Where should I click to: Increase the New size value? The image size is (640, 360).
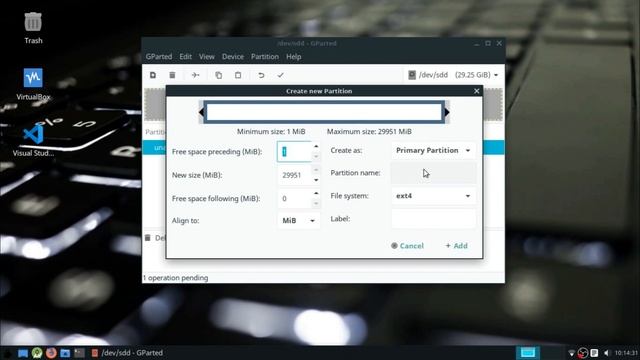tap(316, 170)
